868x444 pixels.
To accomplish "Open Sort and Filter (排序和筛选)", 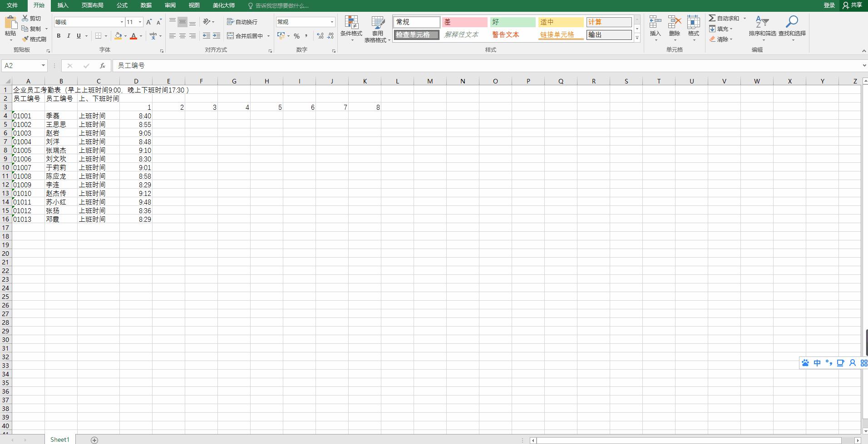I will tap(762, 29).
